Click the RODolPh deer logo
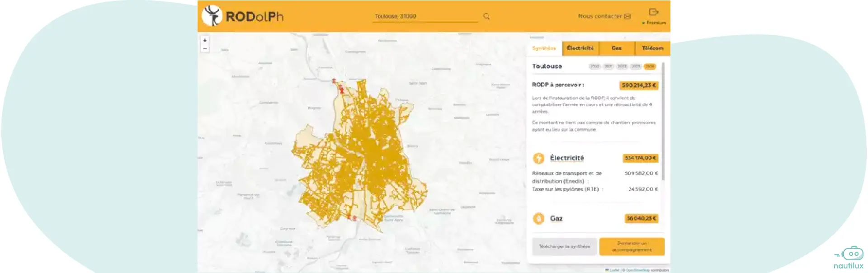Viewport: 868px width, 273px height. tap(212, 16)
